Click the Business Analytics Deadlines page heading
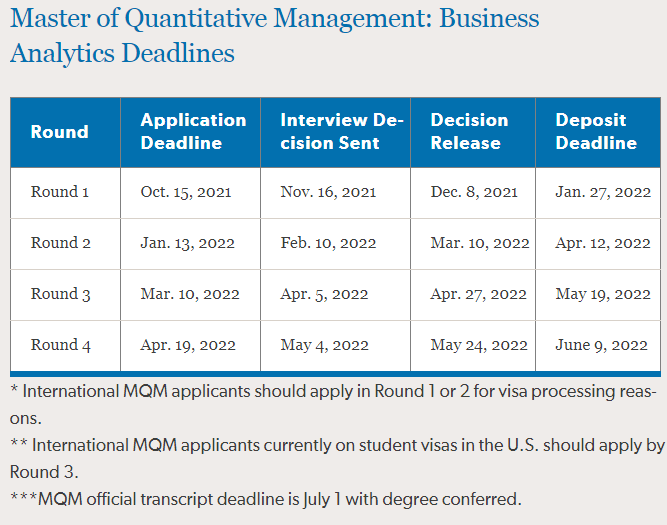Viewport: 667px width, 525px height. click(274, 35)
